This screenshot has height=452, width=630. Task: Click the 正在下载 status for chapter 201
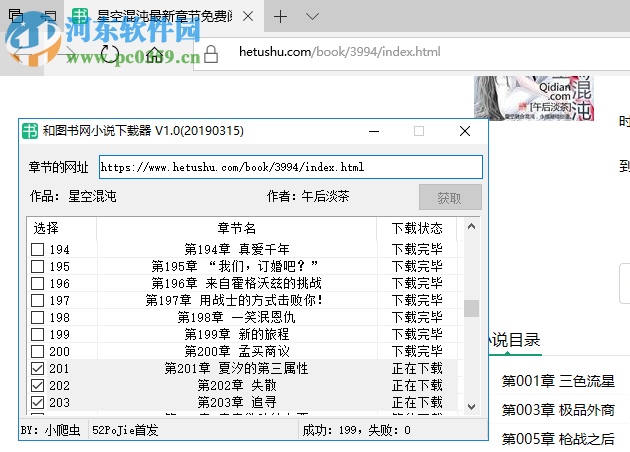417,368
